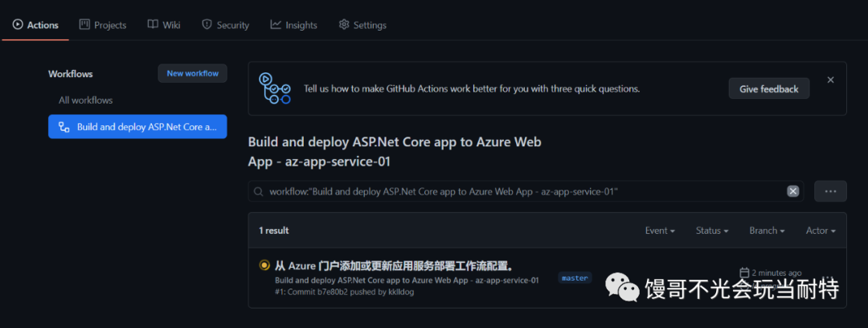The width and height of the screenshot is (868, 328).
Task: Click the calendar icon beside 2 minutes ago
Action: (744, 272)
